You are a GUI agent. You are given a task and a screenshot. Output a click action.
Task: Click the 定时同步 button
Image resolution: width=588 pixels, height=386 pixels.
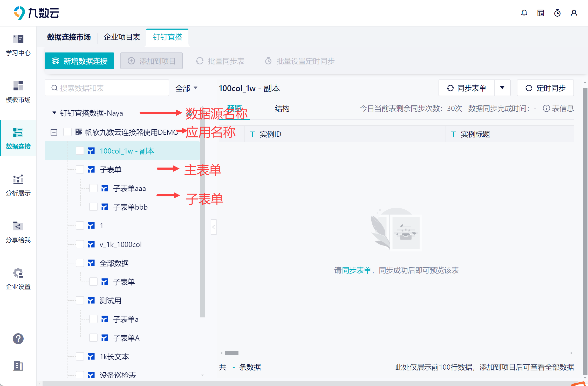tap(545, 88)
